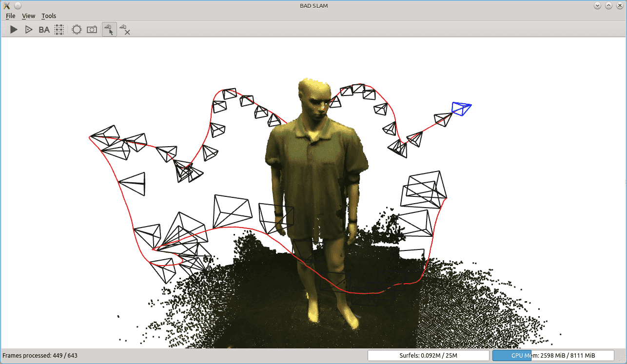Step one frame with the outlined play icon
The height and width of the screenshot is (364, 627).
coord(29,30)
